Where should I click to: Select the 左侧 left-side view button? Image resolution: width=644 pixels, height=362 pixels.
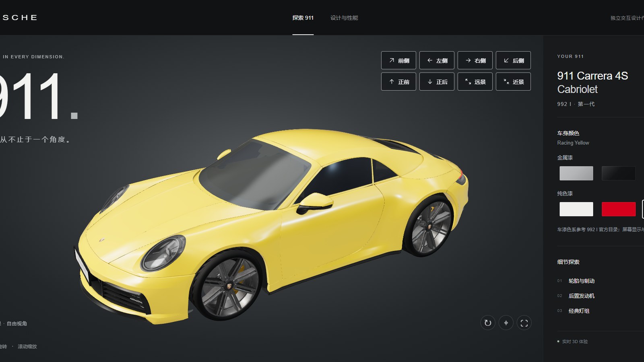437,60
